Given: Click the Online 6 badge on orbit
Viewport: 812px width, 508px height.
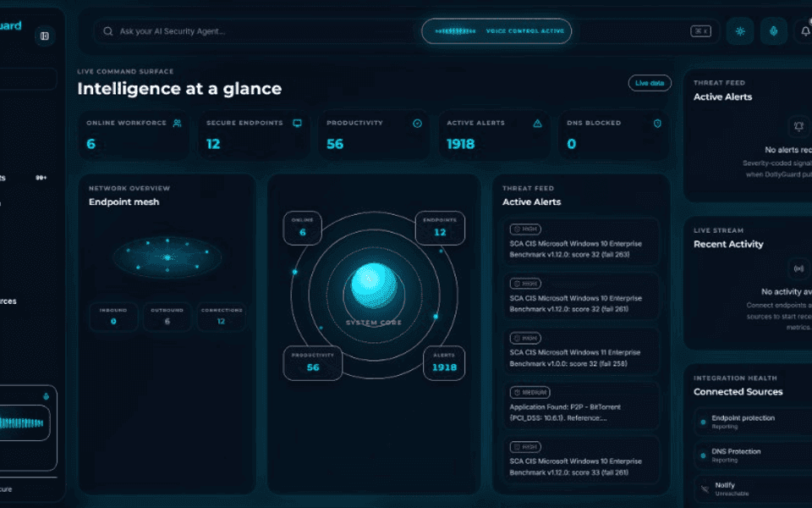Looking at the screenshot, I should click(x=303, y=228).
